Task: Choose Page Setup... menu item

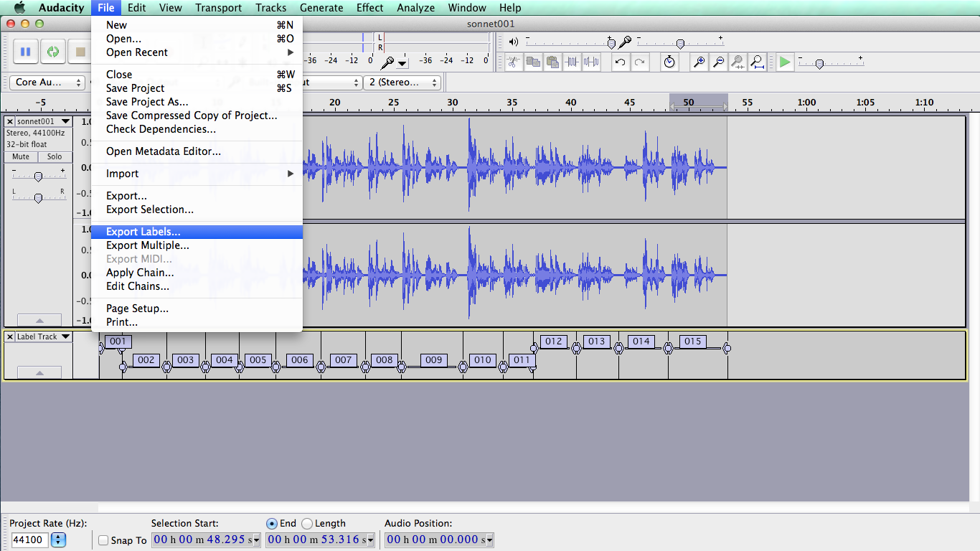Action: (x=197, y=309)
